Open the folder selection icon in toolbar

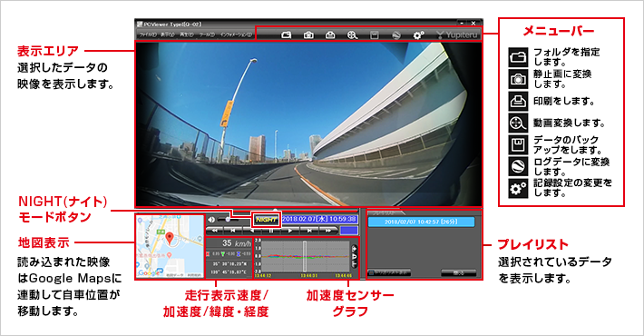[x=287, y=35]
